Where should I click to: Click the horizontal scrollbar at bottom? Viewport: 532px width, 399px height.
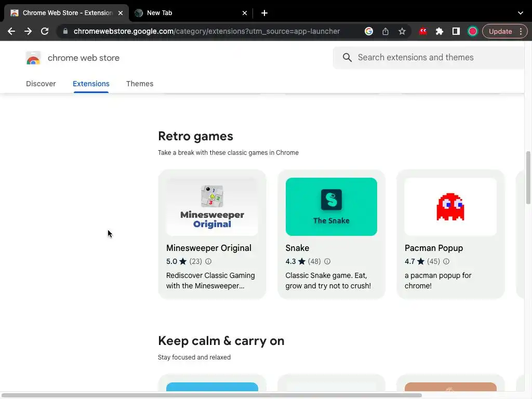pyautogui.click(x=211, y=395)
